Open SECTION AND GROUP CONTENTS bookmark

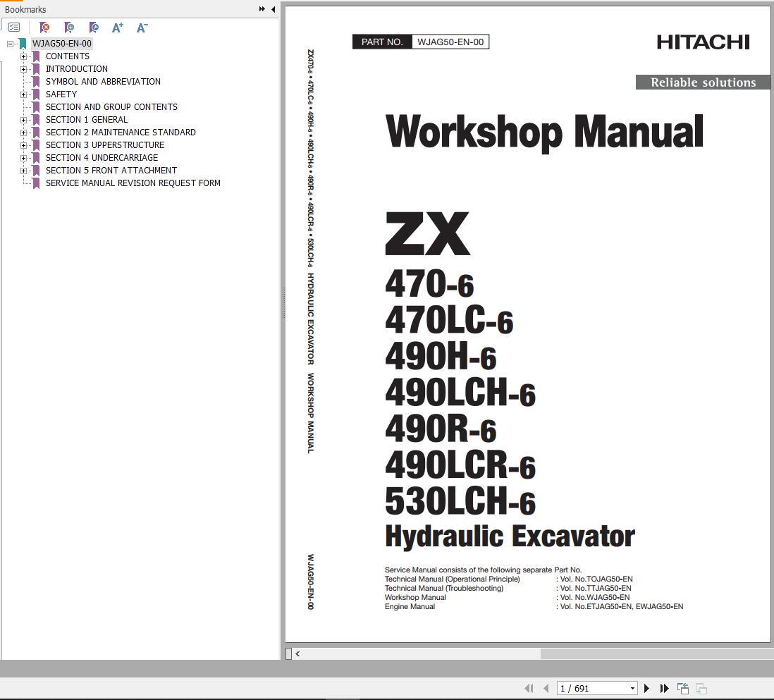pos(111,106)
